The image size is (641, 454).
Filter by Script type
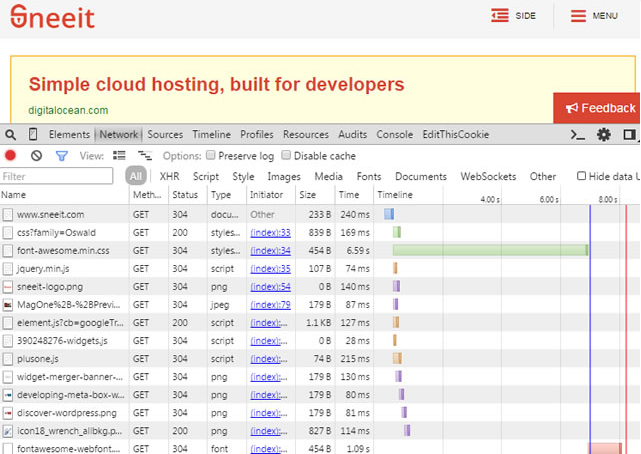pos(206,177)
